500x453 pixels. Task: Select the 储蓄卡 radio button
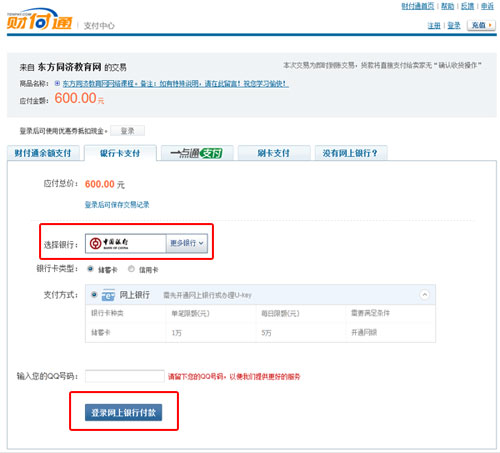coord(90,269)
